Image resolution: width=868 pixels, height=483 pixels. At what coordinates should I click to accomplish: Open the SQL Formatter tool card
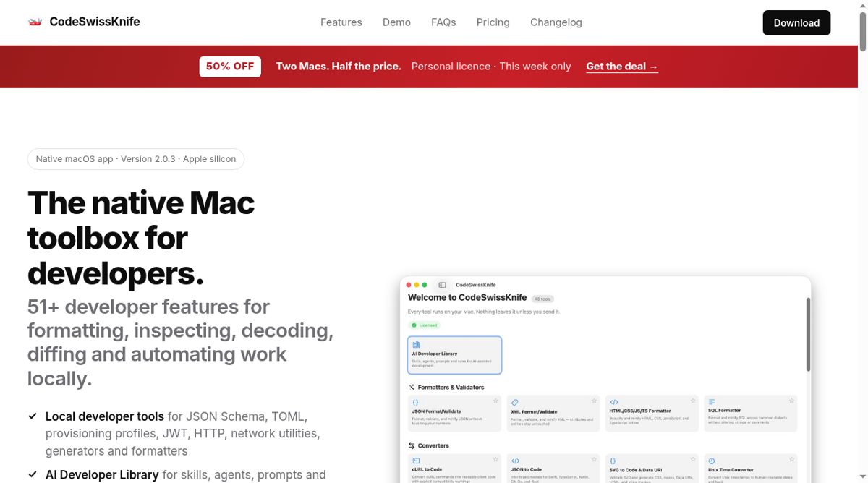(x=751, y=414)
